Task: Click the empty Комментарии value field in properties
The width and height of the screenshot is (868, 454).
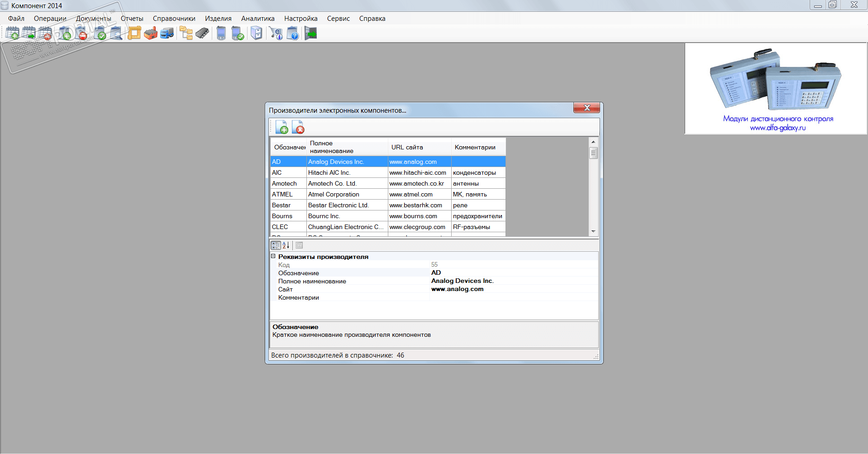Action: tap(514, 297)
